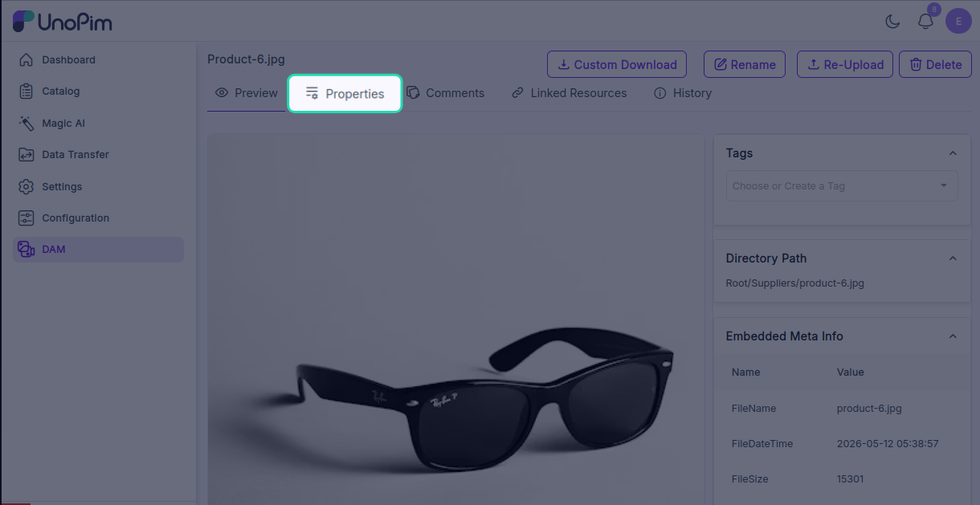Open notifications bell icon
Screen dimensions: 980x505
click(926, 22)
